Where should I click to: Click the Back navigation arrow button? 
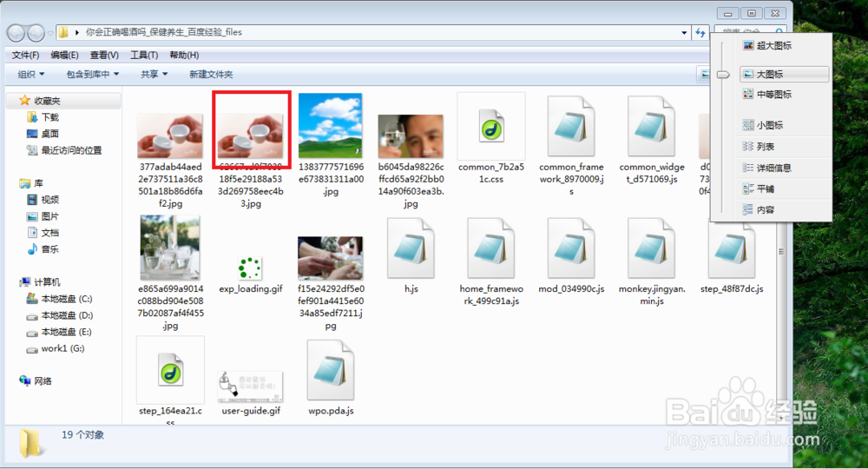click(x=16, y=33)
